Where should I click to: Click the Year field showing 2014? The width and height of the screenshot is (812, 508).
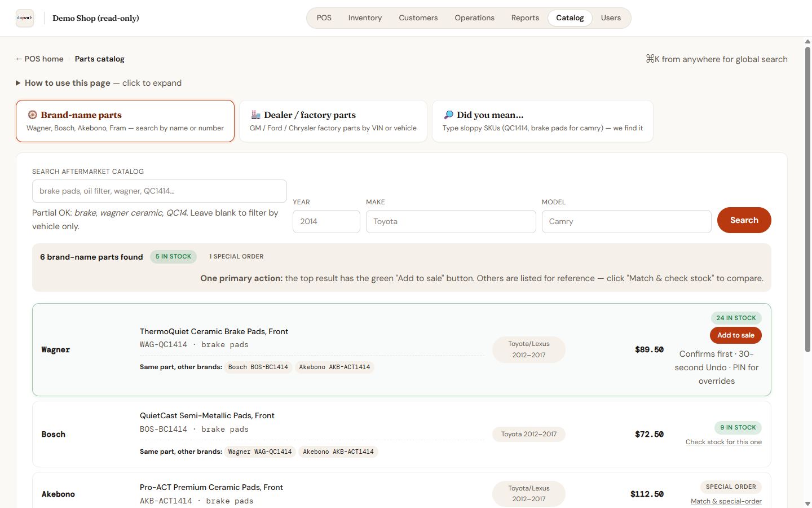pyautogui.click(x=326, y=221)
